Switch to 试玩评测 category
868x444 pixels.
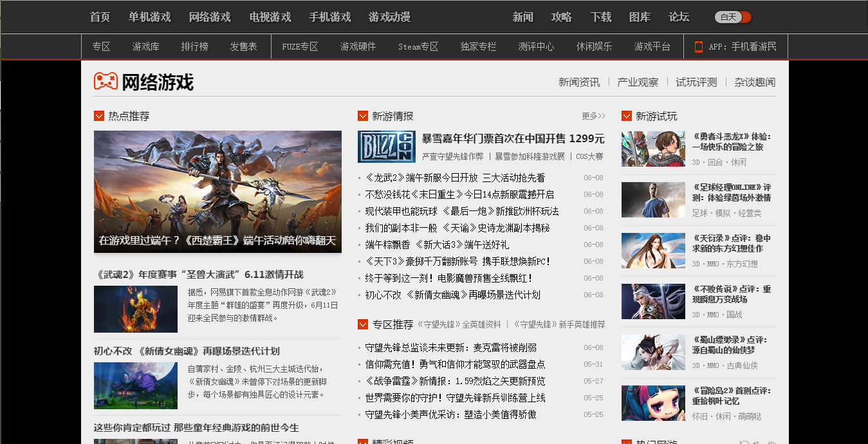pos(696,82)
